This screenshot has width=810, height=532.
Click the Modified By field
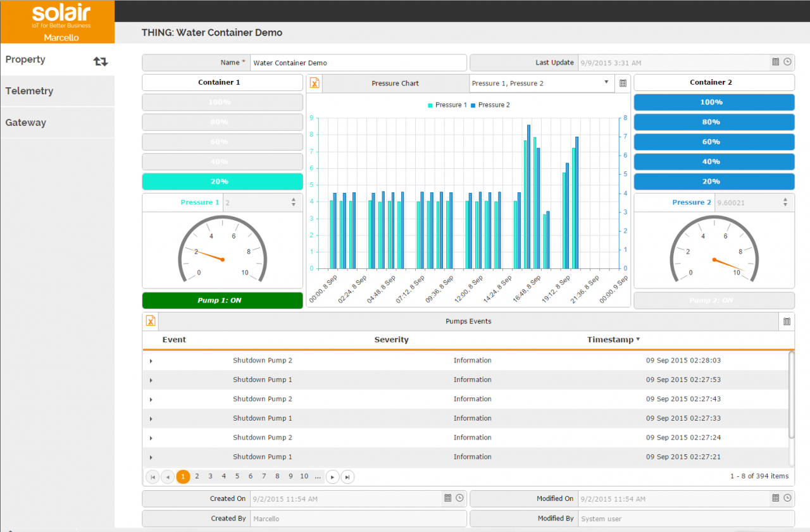(686, 519)
